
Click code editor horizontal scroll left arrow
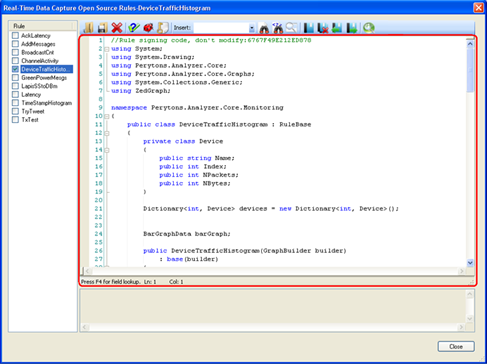point(88,271)
